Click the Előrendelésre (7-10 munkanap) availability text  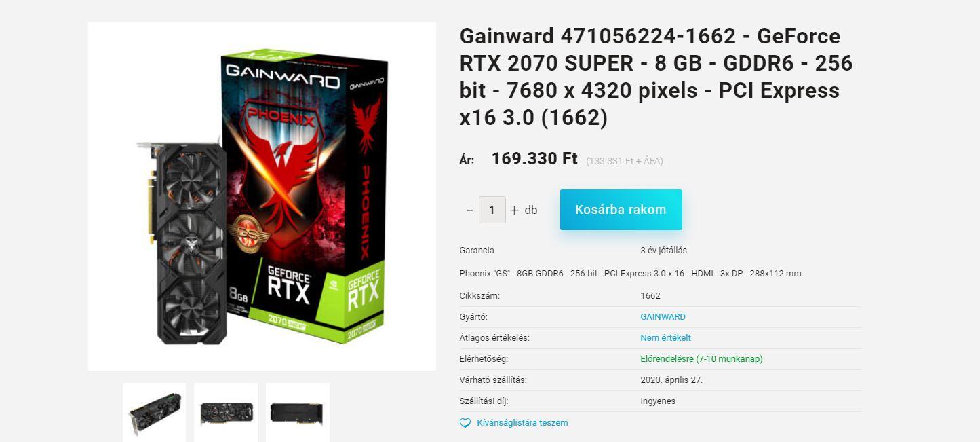click(701, 359)
